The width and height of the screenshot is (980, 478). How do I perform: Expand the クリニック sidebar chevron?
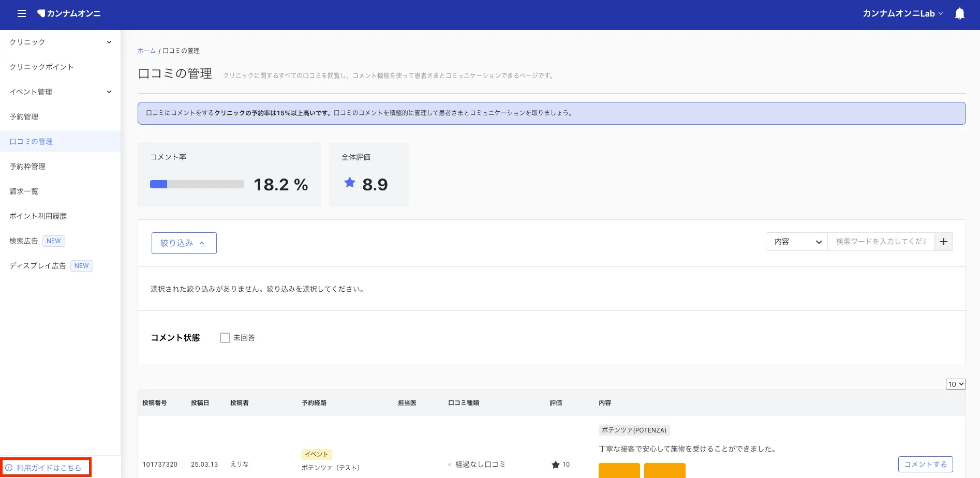pos(109,42)
